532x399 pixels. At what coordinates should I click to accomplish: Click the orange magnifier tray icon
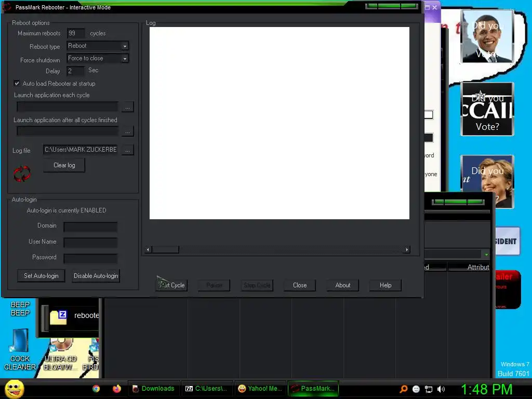click(x=403, y=389)
